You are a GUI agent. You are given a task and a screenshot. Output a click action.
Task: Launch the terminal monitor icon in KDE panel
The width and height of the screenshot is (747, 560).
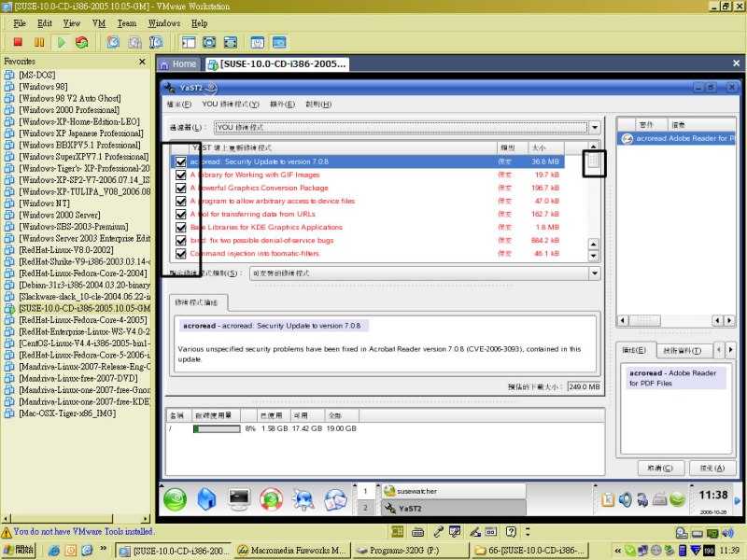(x=239, y=498)
